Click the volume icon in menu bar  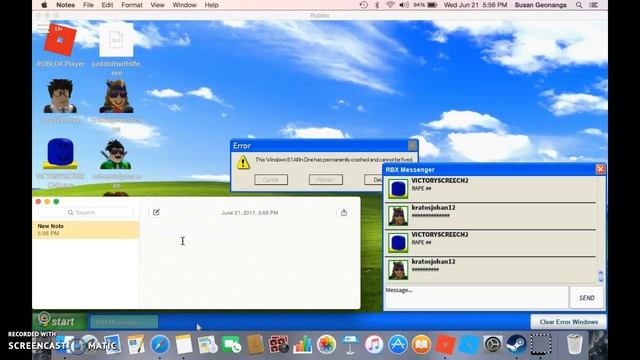click(404, 5)
